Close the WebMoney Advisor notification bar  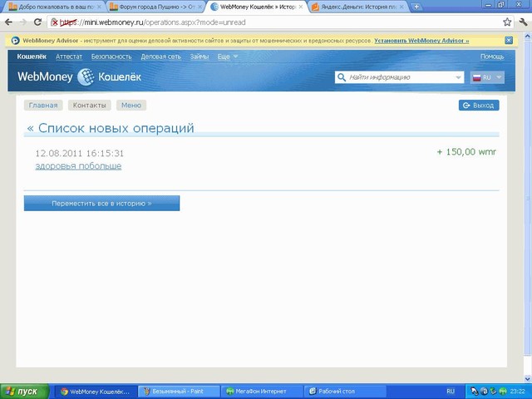pos(509,41)
